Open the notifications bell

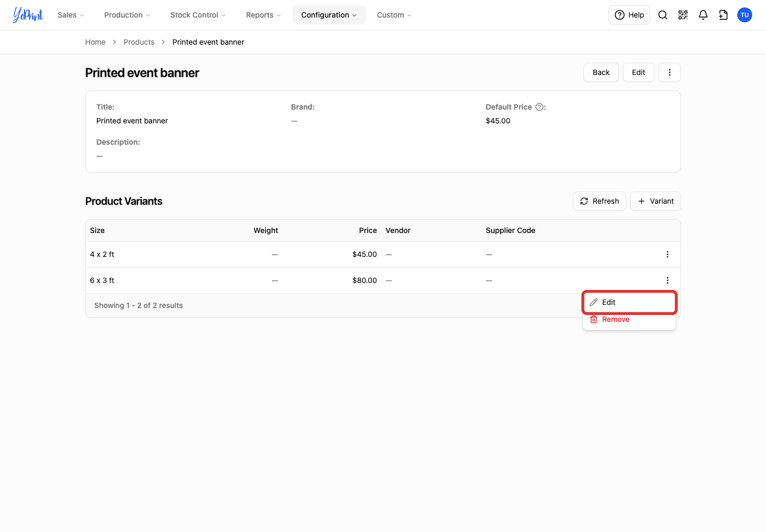pyautogui.click(x=703, y=15)
